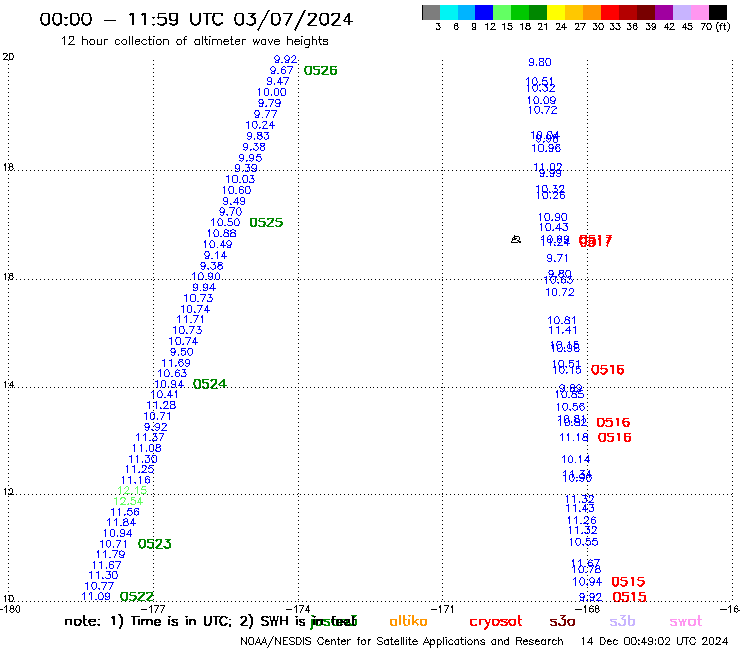
Task: Click wave height value 10.09 on the right track
Action: point(541,101)
